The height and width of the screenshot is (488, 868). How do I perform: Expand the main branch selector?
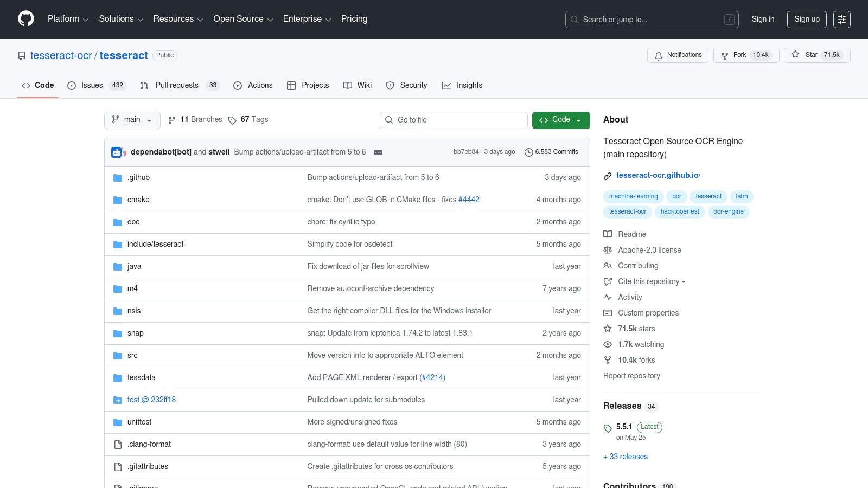click(x=132, y=120)
